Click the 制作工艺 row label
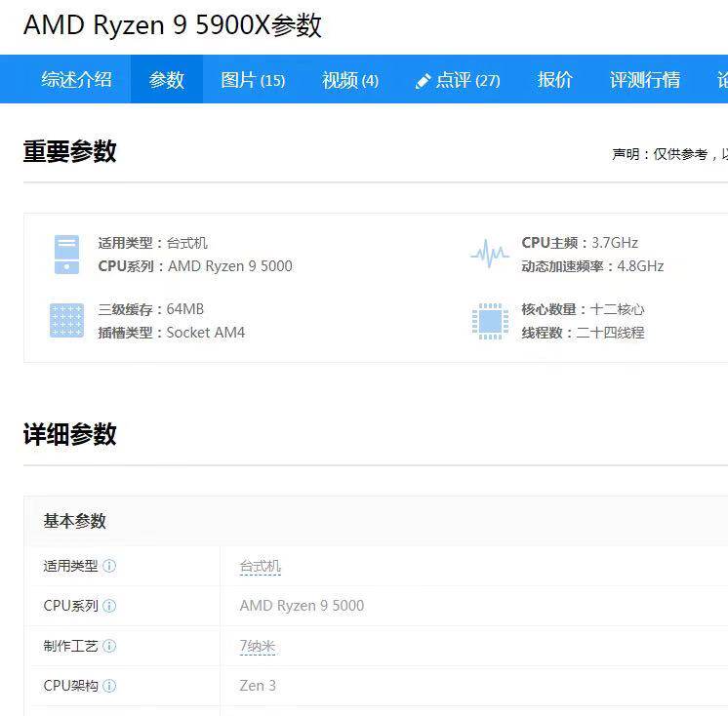 coord(70,646)
